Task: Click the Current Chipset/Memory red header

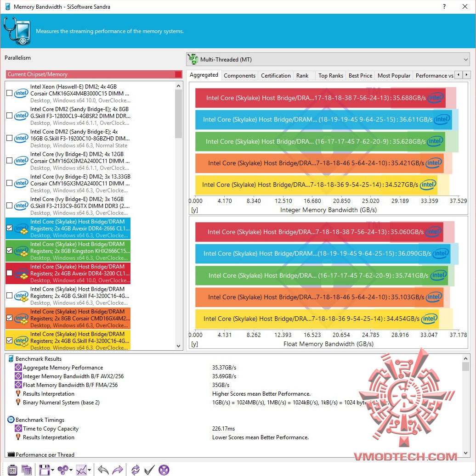Action: click(94, 74)
